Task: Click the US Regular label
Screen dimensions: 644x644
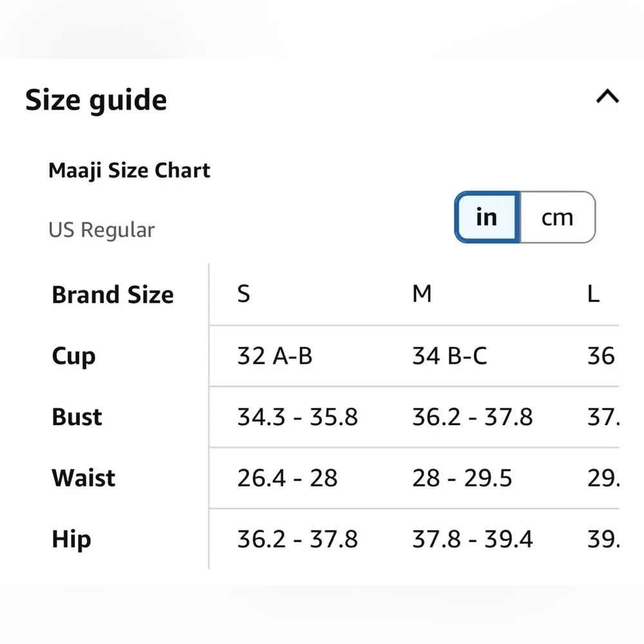Action: tap(102, 230)
